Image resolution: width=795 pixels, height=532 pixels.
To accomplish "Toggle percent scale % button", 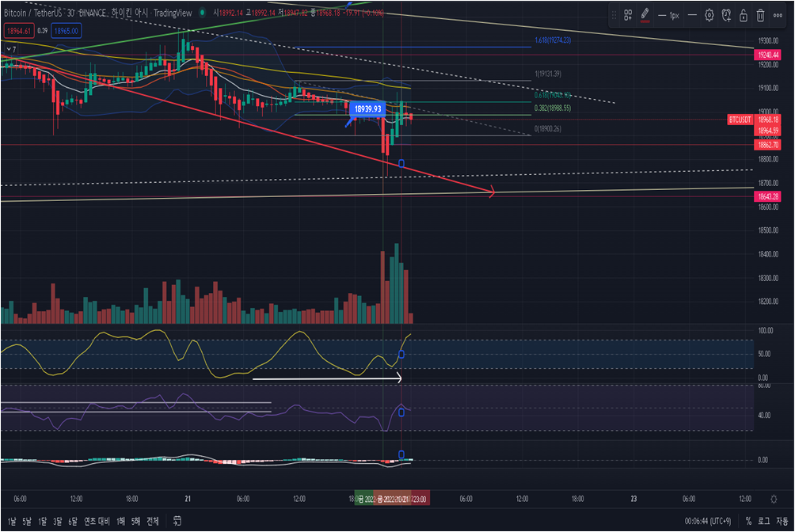I will pos(748,522).
